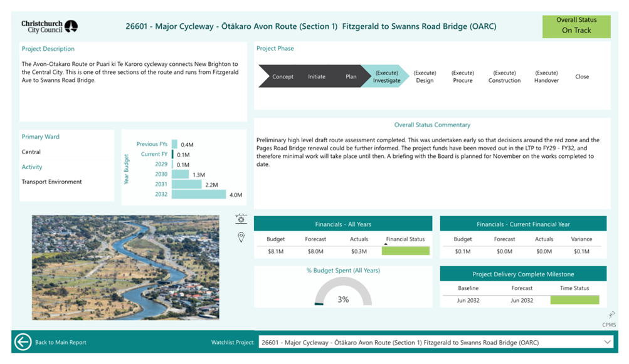629x364 pixels.
Task: Open the CPMS link icon
Action: click(611, 315)
